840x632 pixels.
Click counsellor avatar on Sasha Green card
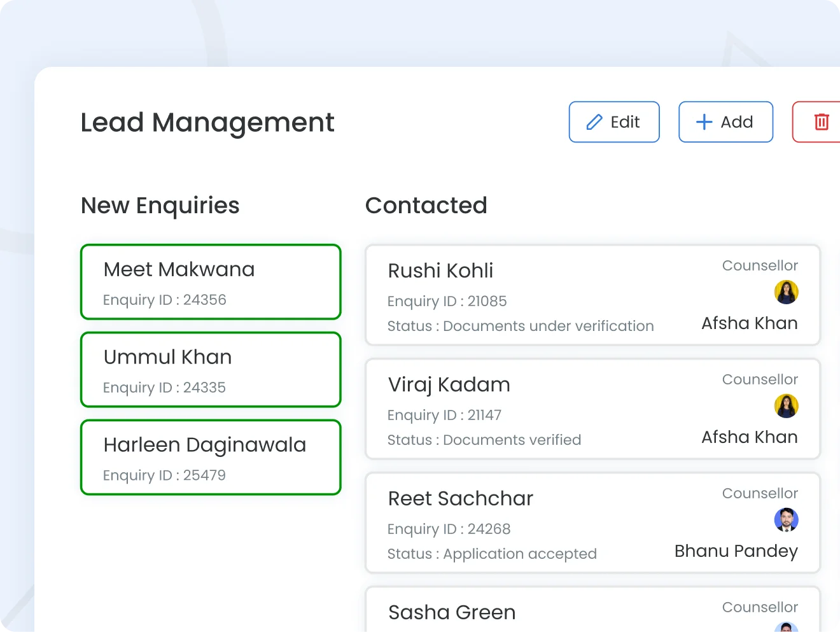tap(787, 628)
